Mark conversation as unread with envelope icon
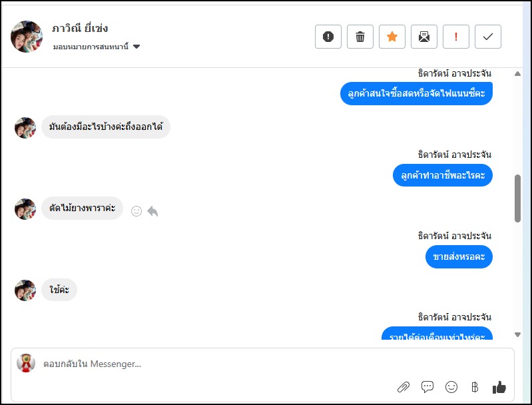This screenshot has width=532, height=405. 424,37
